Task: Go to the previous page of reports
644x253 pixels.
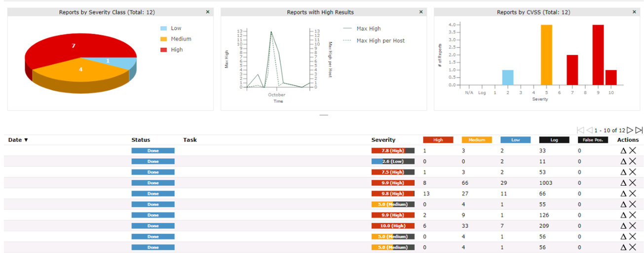Action: click(x=589, y=130)
